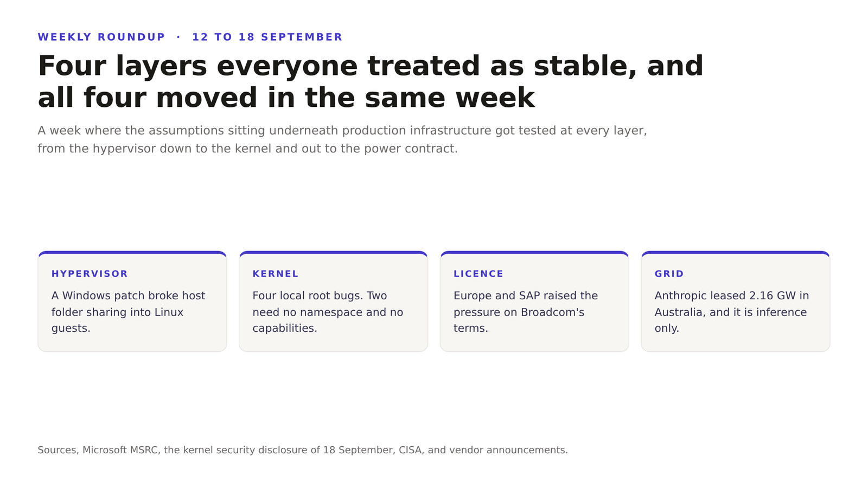Screen dimensions: 868x488
Task: Click the HYPERVISOR card heading
Action: tap(90, 274)
